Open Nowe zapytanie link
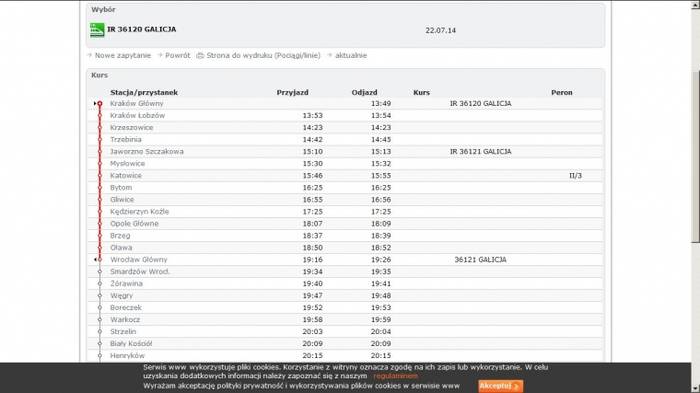The image size is (700, 393). pyautogui.click(x=123, y=55)
